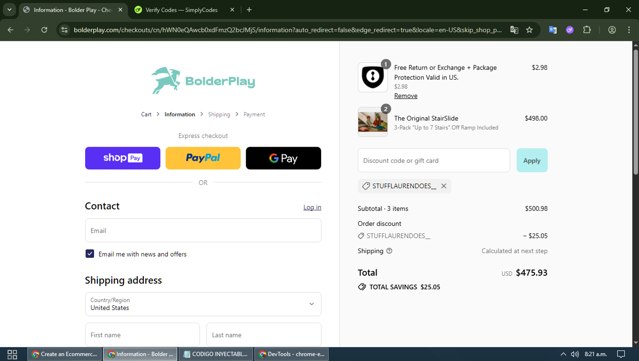Click the package protection shield thumbnail

coord(372,77)
